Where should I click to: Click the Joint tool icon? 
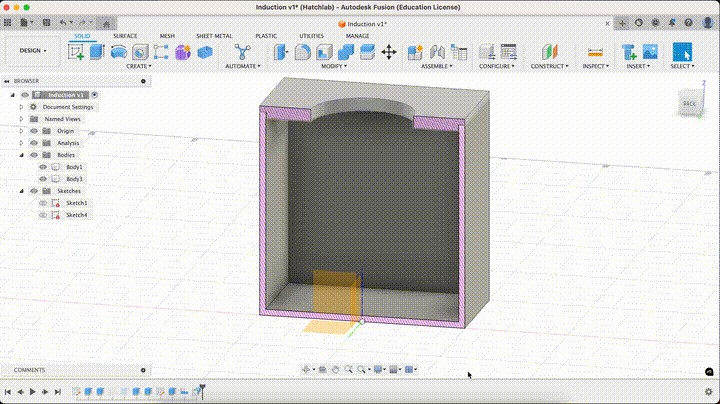coord(437,52)
